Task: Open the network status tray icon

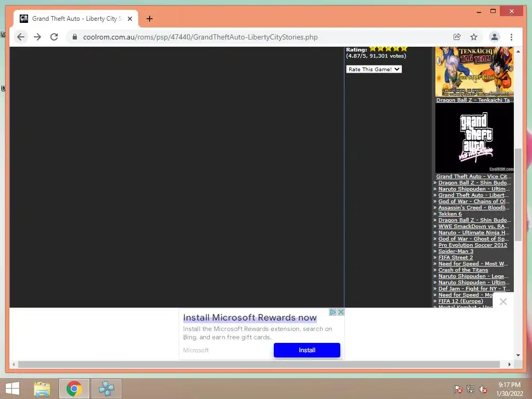Action: click(x=471, y=389)
